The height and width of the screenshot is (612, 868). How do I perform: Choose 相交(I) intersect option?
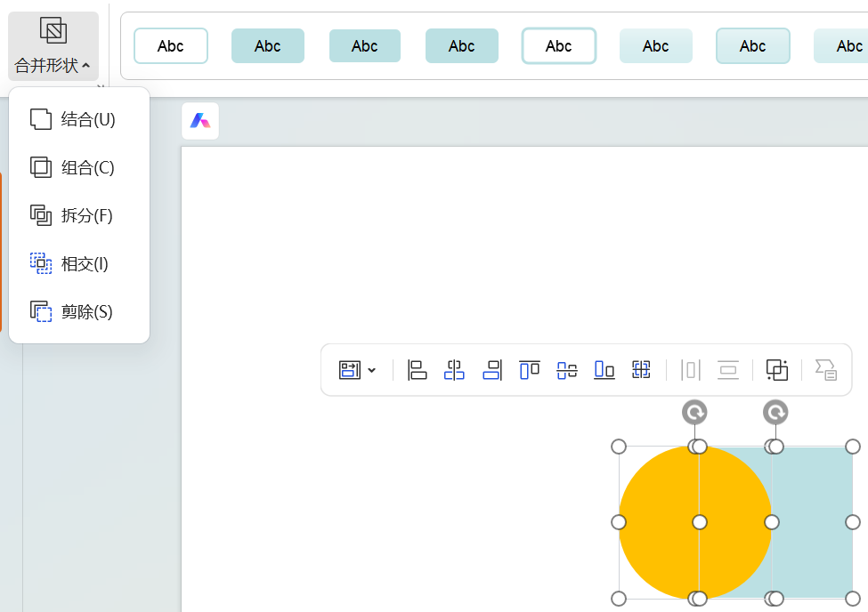pos(79,264)
